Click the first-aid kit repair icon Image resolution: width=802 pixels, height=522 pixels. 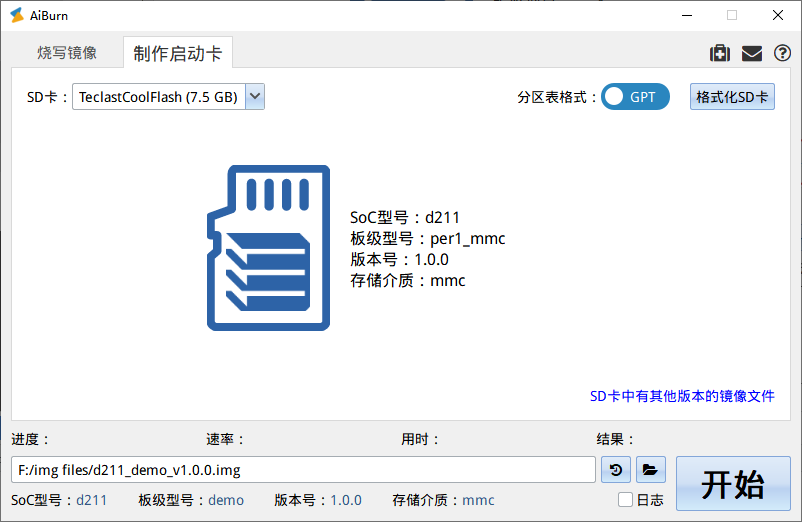click(719, 54)
